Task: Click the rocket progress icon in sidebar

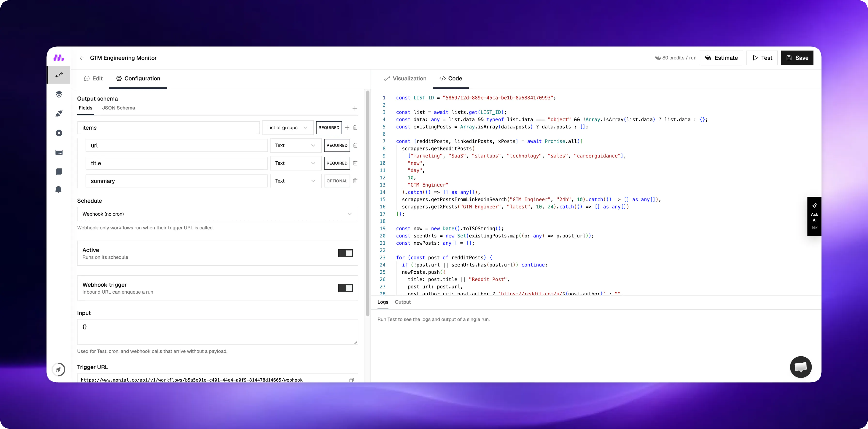Action: [x=59, y=369]
